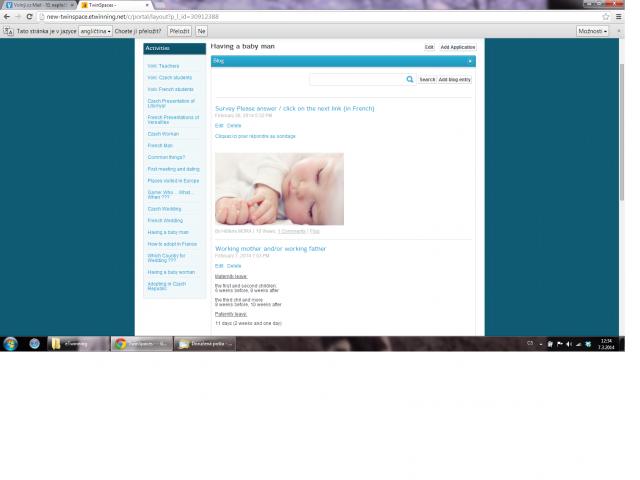
Task: Open the Chrome menu icon
Action: pyautogui.click(x=619, y=17)
